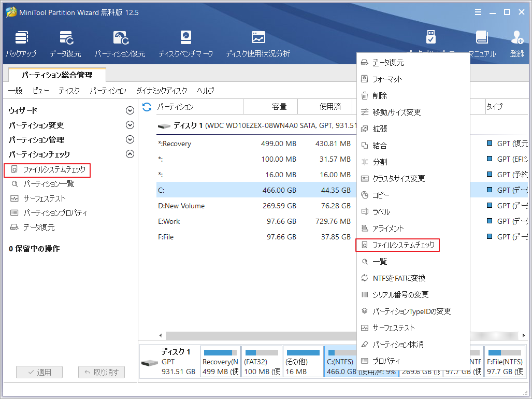532x399 pixels.
Task: Select the F:File partition row
Action: point(256,237)
